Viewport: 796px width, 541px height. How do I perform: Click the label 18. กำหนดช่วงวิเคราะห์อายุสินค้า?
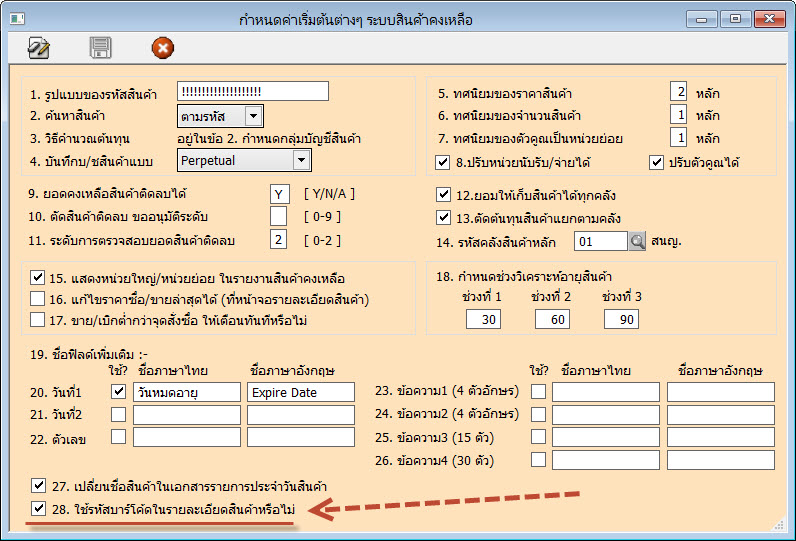pos(524,277)
